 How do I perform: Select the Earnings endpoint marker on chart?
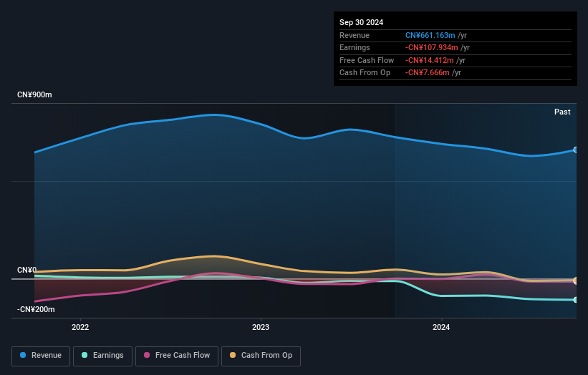576,300
